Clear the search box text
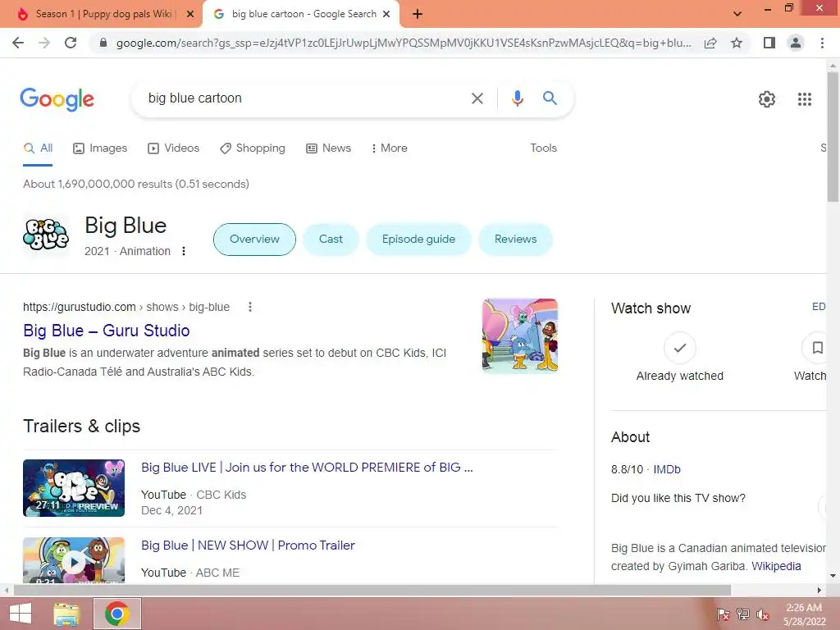The height and width of the screenshot is (630, 840). [x=477, y=98]
